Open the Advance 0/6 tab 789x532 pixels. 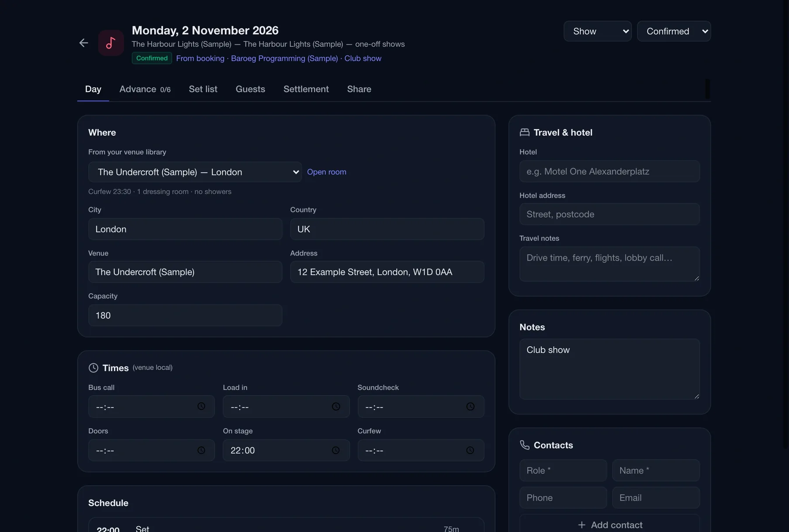[145, 89]
